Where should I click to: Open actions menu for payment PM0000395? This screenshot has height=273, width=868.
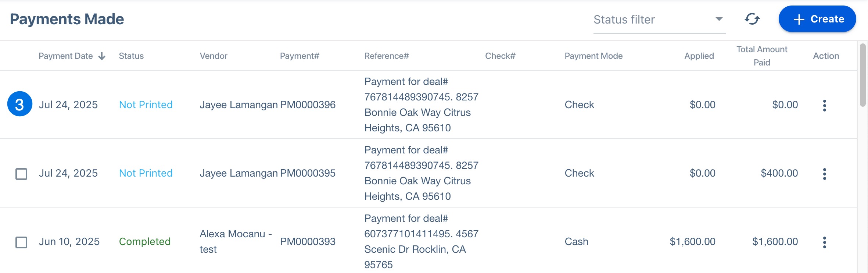tap(824, 174)
